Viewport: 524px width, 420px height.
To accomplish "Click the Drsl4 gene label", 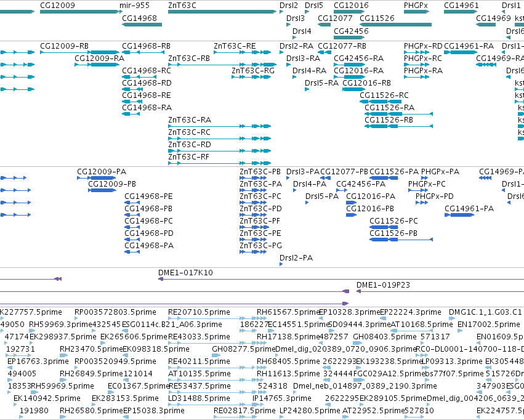I will pos(302,31).
